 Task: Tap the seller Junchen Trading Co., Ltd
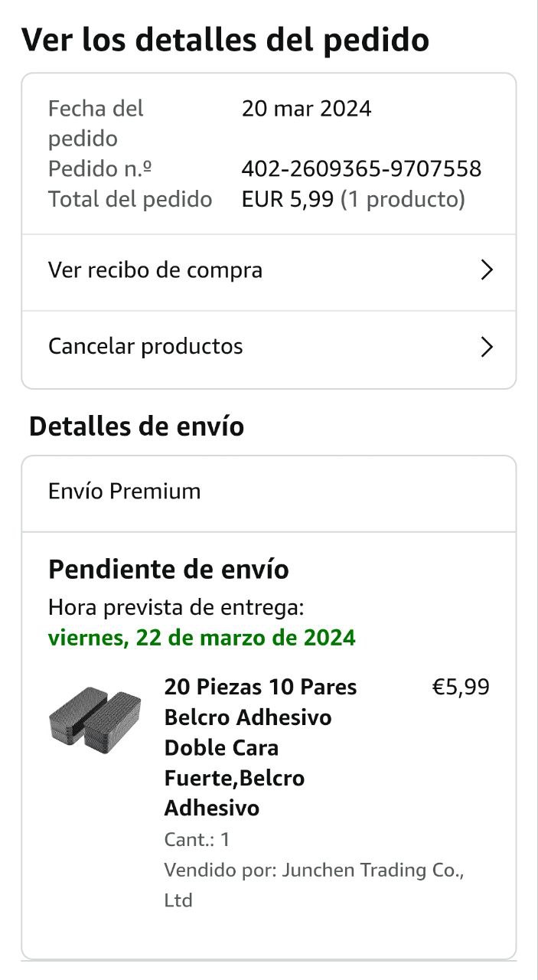click(x=314, y=884)
